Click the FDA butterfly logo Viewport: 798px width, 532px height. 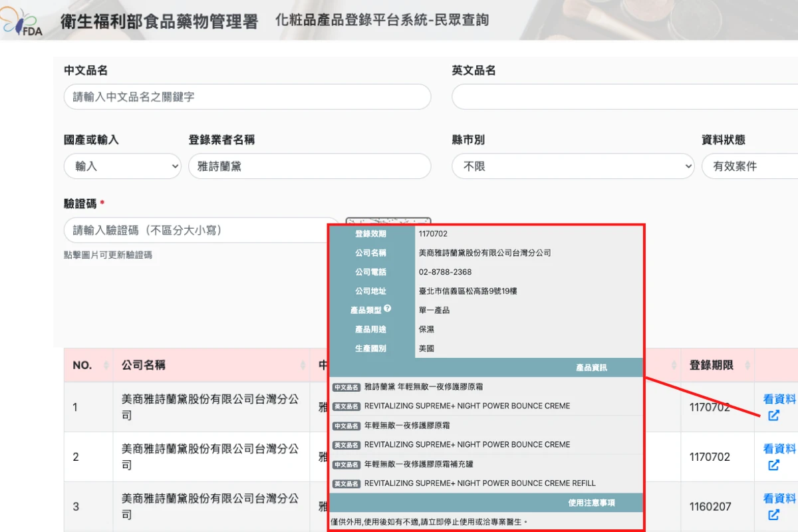(x=22, y=22)
